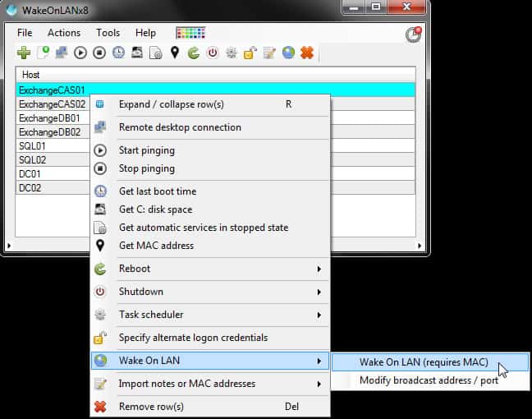Image resolution: width=532 pixels, height=419 pixels.
Task: Choose Get C: disk space
Action: click(x=210, y=209)
